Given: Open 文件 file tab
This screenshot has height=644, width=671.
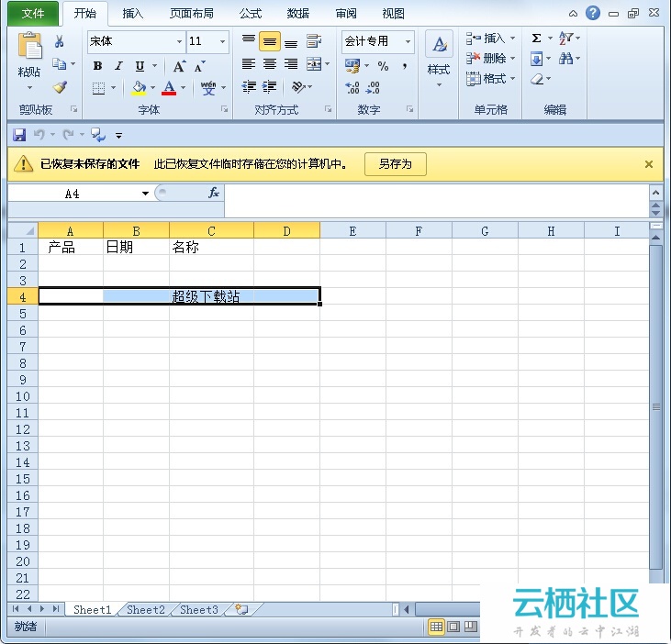Looking at the screenshot, I should click(x=33, y=14).
